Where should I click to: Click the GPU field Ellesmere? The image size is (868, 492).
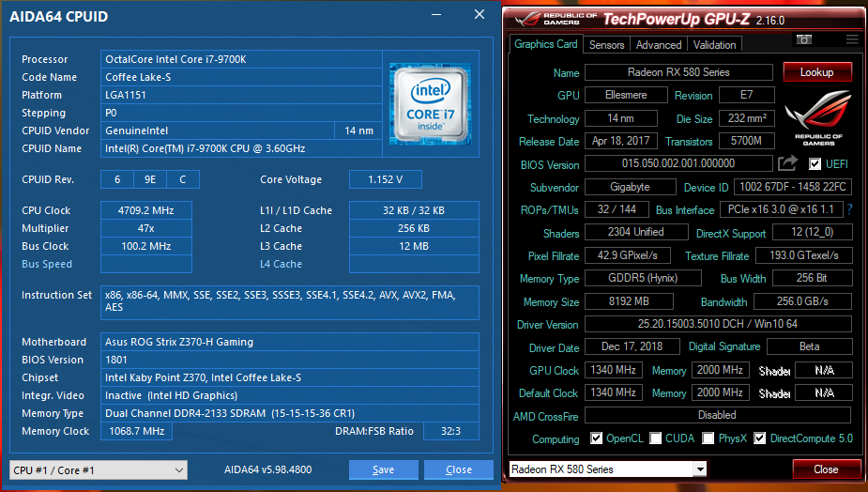pos(626,95)
